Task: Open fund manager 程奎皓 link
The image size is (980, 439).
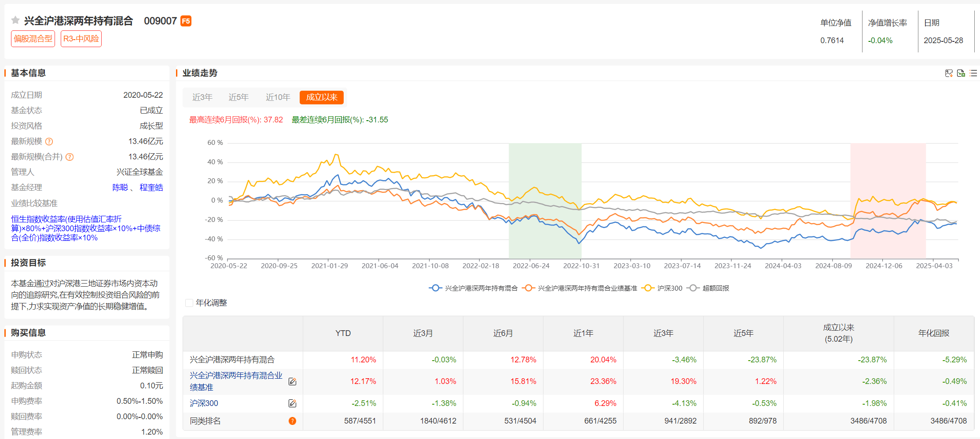Action: point(151,188)
